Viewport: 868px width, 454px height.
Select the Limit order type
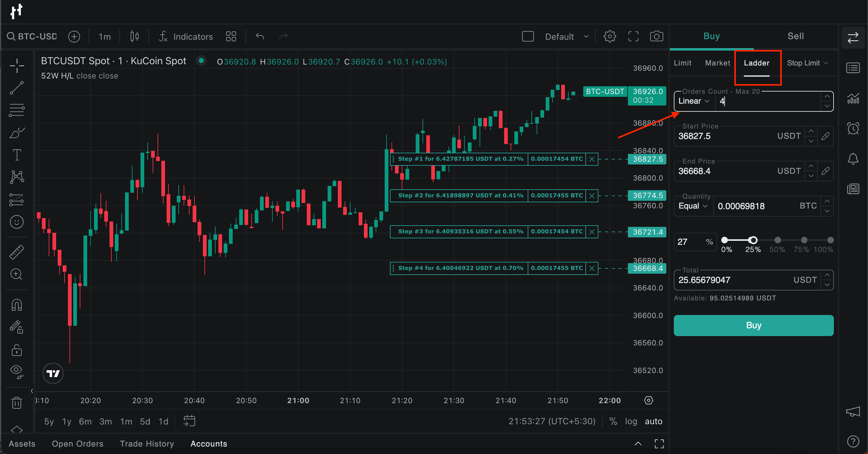tap(682, 63)
